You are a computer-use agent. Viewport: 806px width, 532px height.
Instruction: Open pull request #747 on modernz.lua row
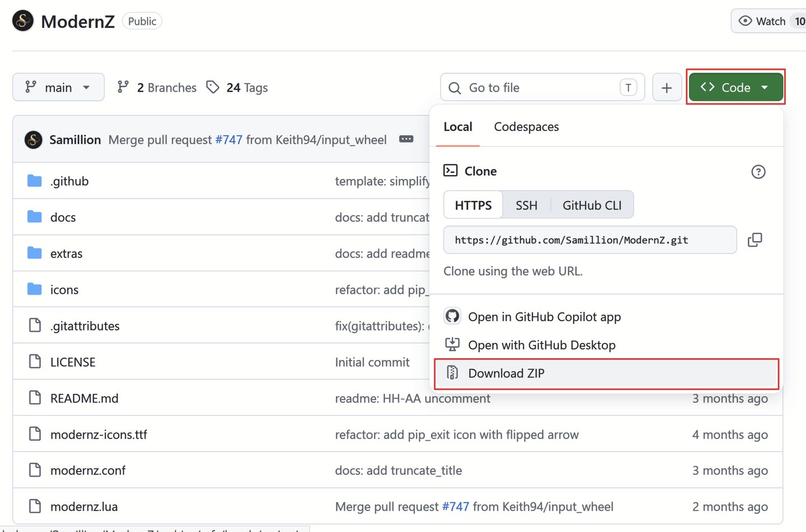click(456, 507)
